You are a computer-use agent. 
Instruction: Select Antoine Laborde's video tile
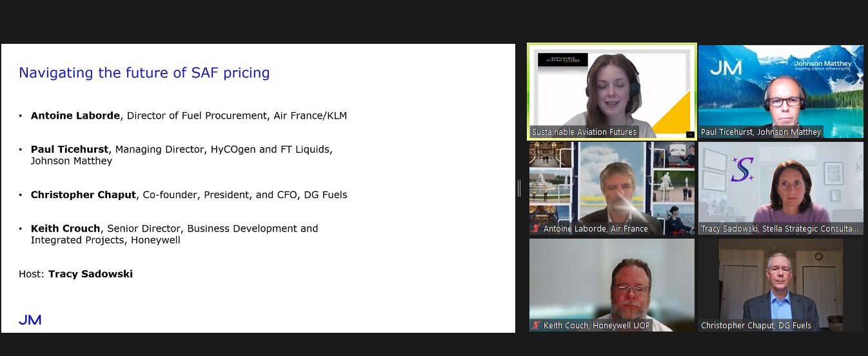[x=612, y=187]
